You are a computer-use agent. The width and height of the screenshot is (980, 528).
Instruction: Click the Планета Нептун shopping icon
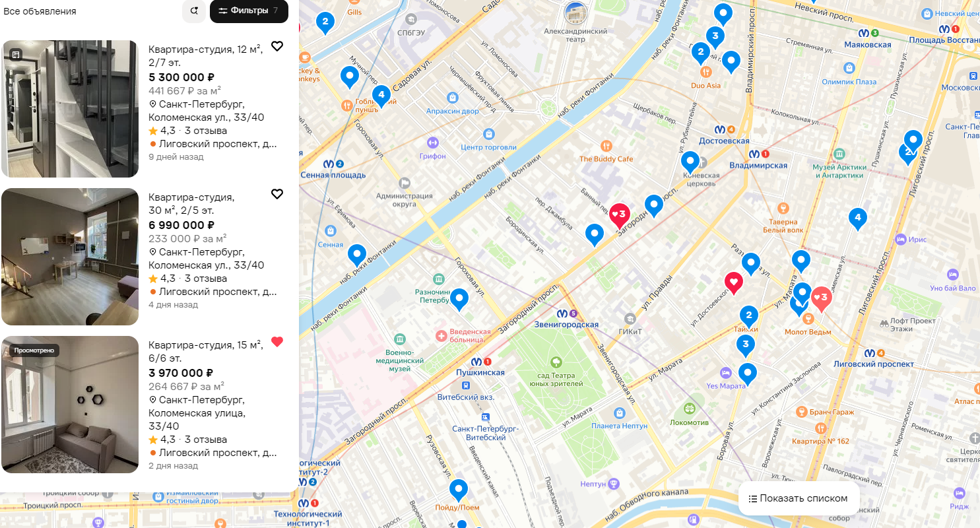tap(619, 412)
